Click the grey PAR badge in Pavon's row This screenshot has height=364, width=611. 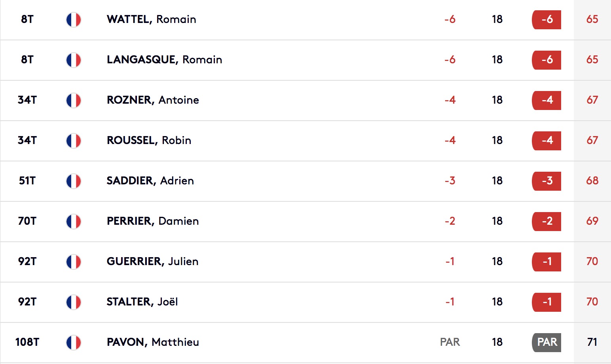click(546, 342)
